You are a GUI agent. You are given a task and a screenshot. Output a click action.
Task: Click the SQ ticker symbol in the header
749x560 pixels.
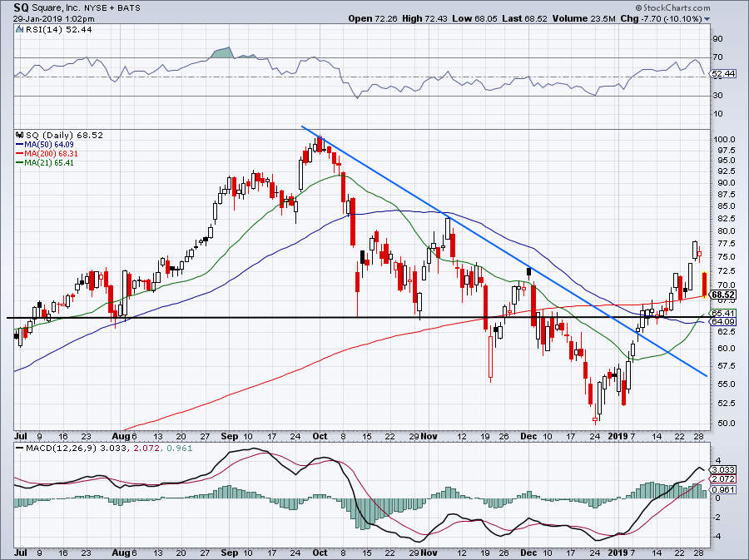pyautogui.click(x=21, y=7)
